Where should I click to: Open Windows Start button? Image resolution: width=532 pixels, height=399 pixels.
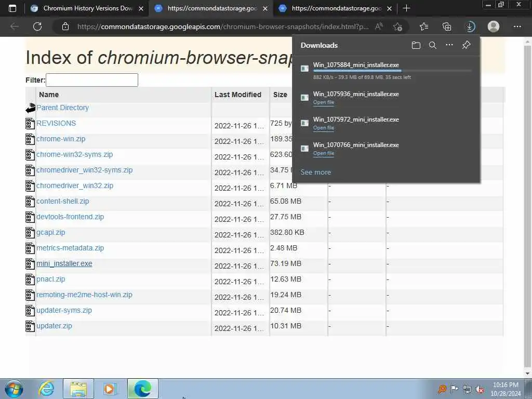pos(14,389)
